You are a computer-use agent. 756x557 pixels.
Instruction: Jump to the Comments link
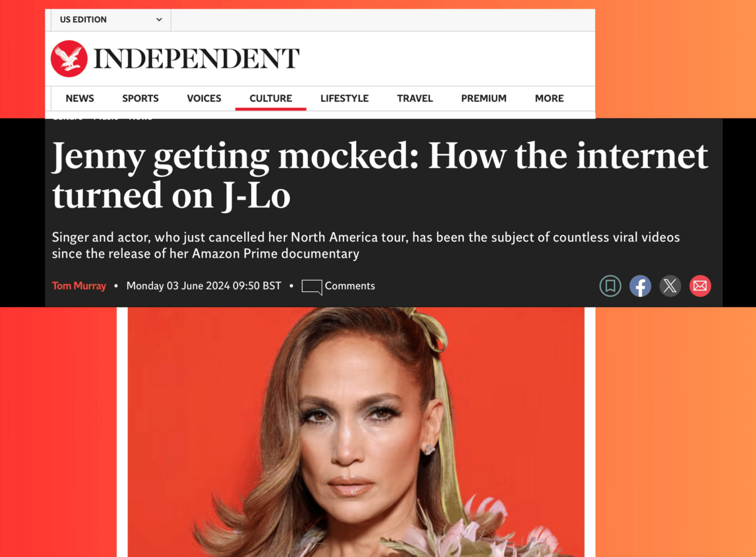(350, 286)
